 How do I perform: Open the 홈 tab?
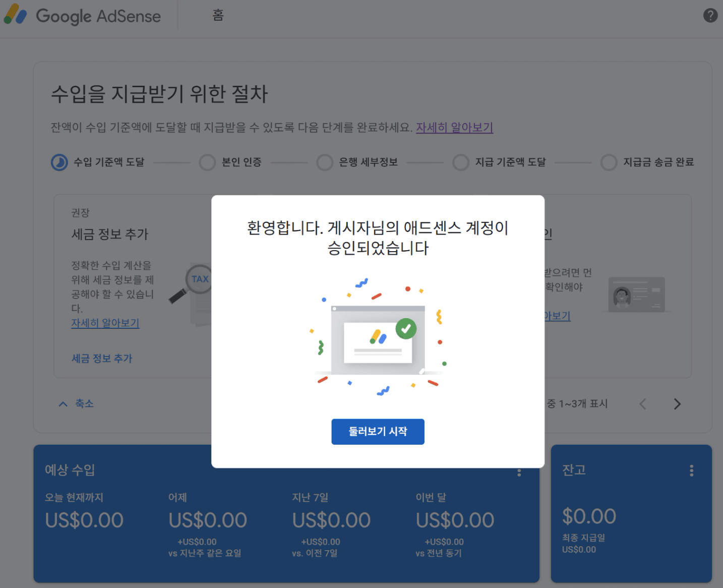pyautogui.click(x=218, y=16)
